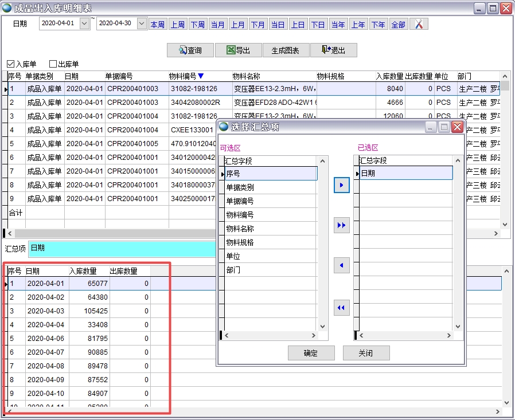This screenshot has height=420, width=515.
Task: Click the 退出 exit button
Action: coord(333,50)
